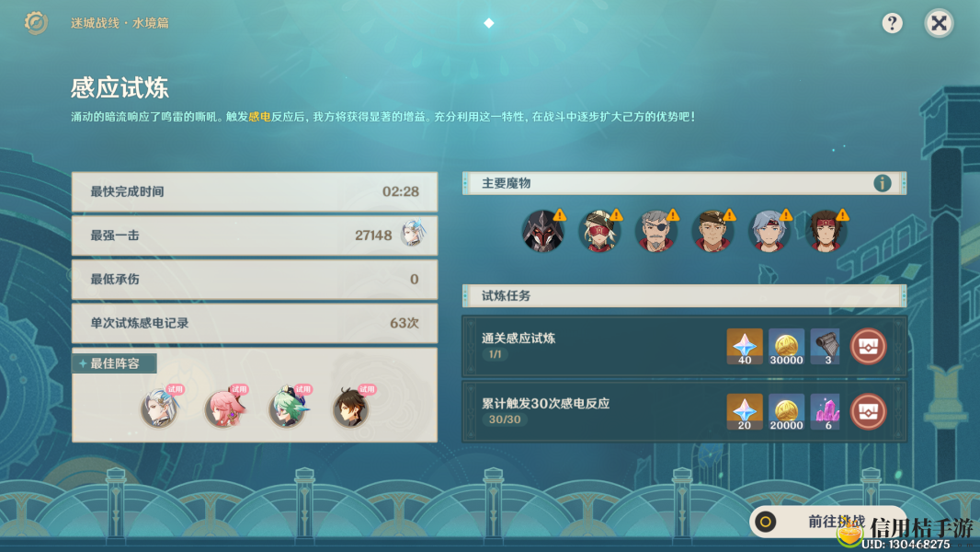Click the monster info icon beside 主要魔物
980x552 pixels.
pos(882,183)
